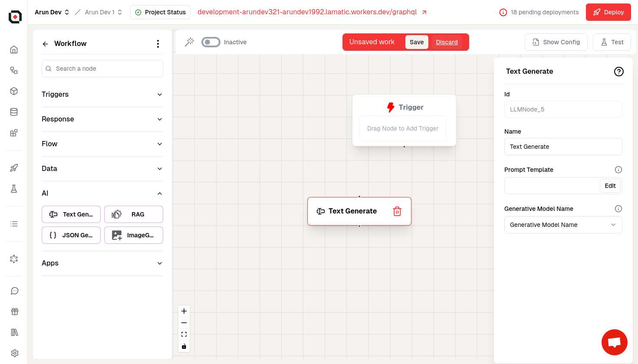This screenshot has height=364, width=638.
Task: Zoom in on the canvas
Action: pyautogui.click(x=184, y=311)
